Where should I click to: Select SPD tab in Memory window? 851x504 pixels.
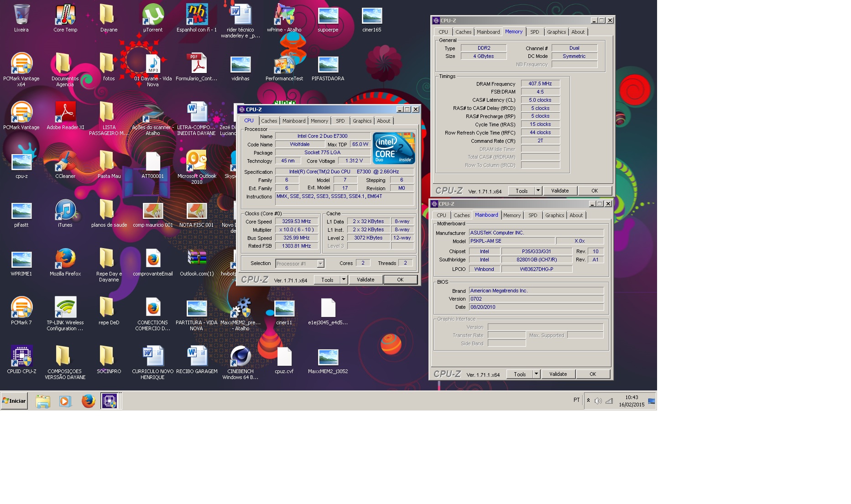tap(535, 32)
